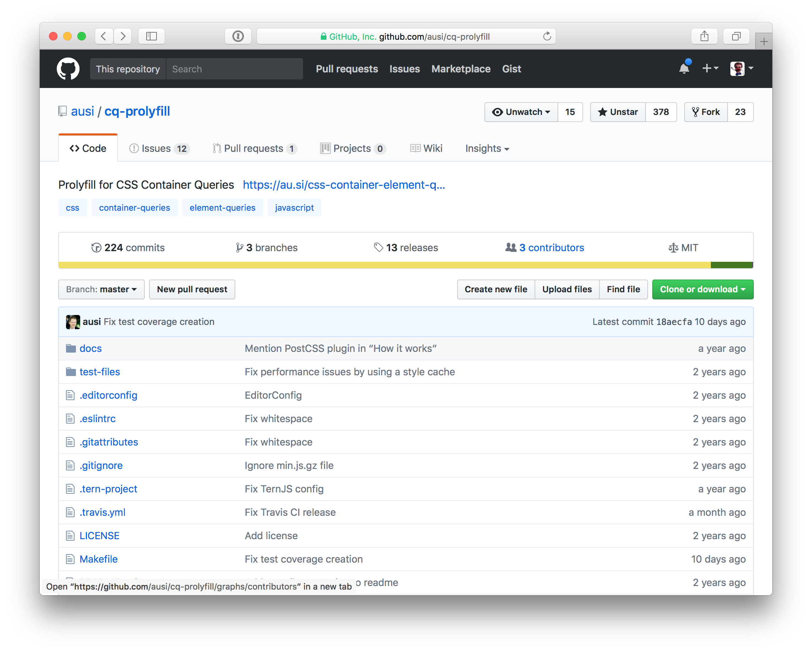Screen dimensions: 812x652
Task: Open the cq-prolyfill repository link
Action: (137, 111)
